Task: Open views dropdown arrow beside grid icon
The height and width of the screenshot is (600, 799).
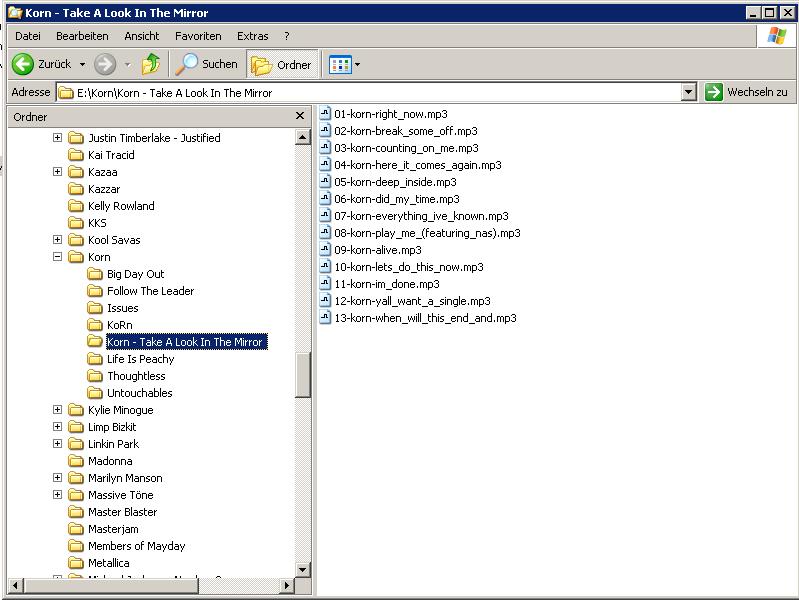Action: pyautogui.click(x=357, y=65)
